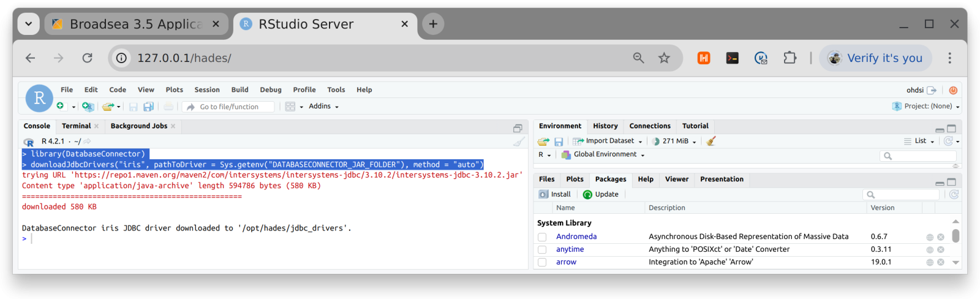980x299 pixels.
Task: Switch to the History tab
Action: (605, 126)
